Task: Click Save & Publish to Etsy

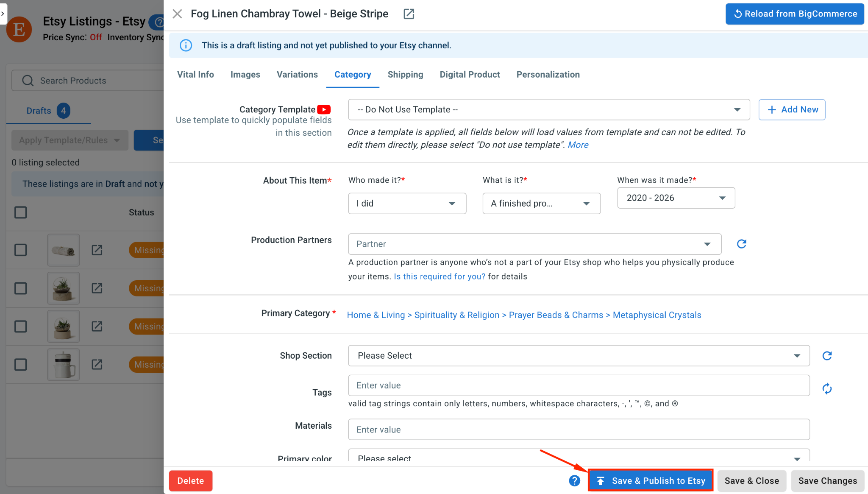Action: point(651,480)
